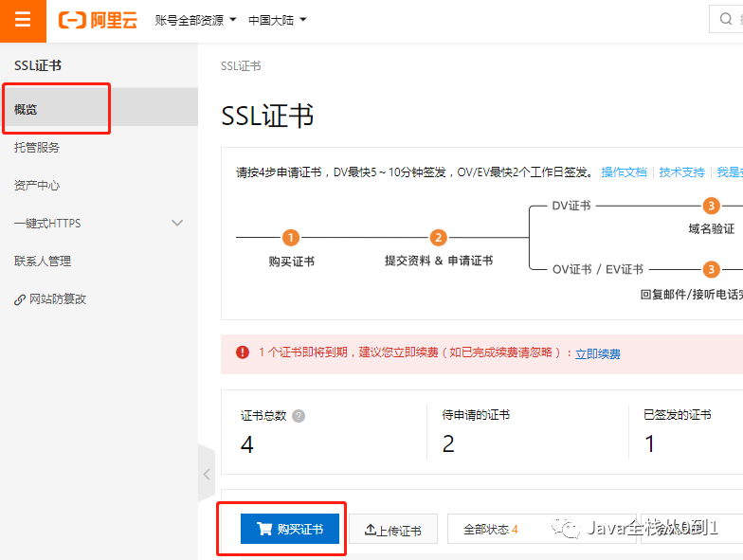
Task: Open 中国大陆 region dropdown
Action: click(278, 21)
